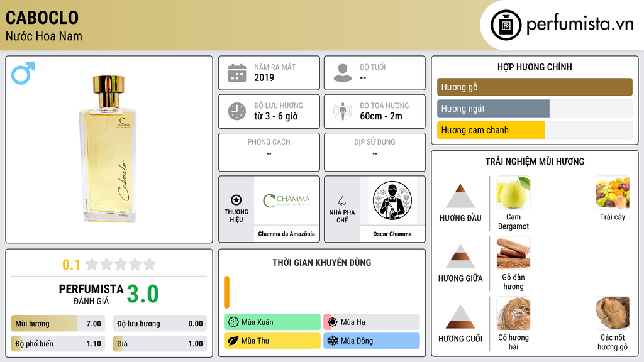Viewport: 644px width, 362px height.
Task: Click the nose icon above Nhà pha chế
Action: tap(341, 200)
